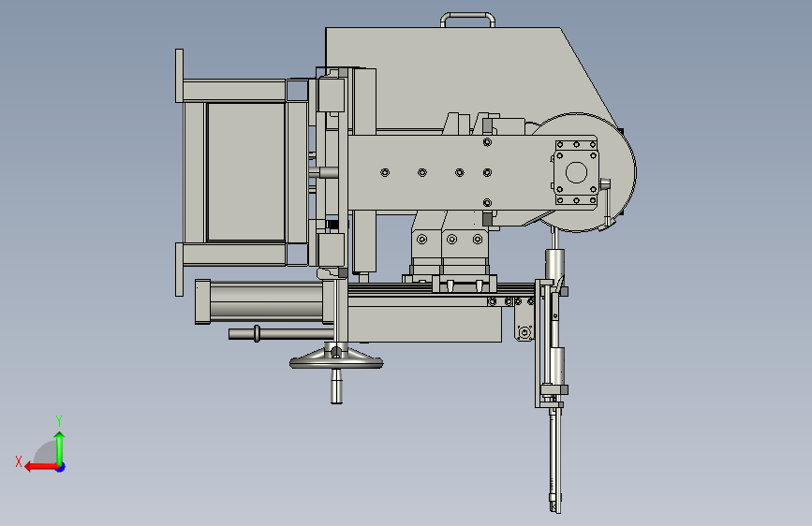Click the green Y axis arrow of the triad
The image size is (812, 526).
(60, 447)
